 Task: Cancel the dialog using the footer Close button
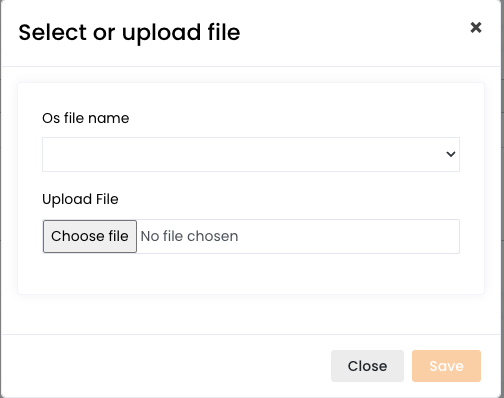(367, 366)
